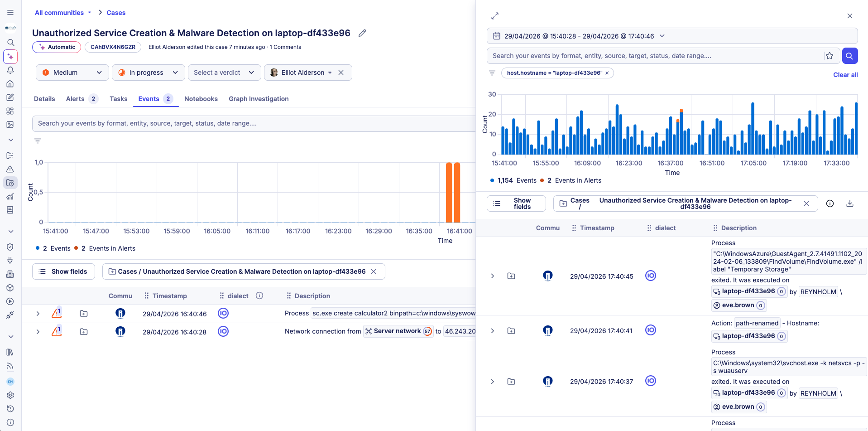868x431 pixels.
Task: Switch to the Notebooks tab
Action: click(201, 99)
